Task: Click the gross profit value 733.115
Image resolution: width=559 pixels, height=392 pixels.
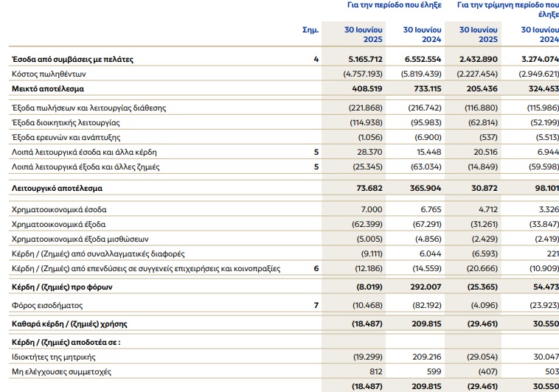Action: tap(424, 88)
